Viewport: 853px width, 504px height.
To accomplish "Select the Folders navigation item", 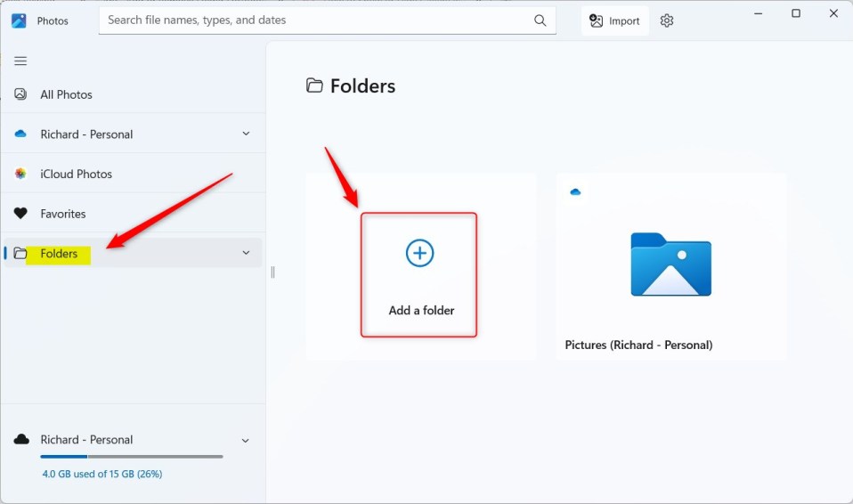I will (134, 253).
